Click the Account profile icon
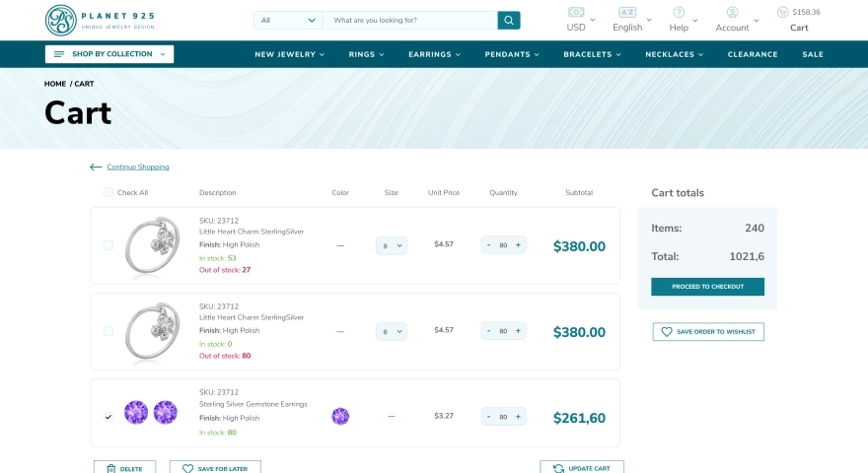868x473 pixels. [732, 12]
